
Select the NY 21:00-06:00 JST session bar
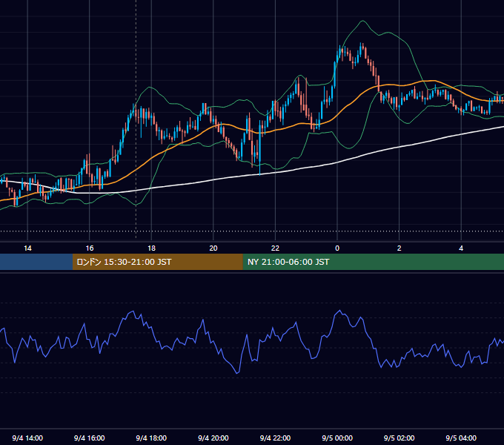(x=373, y=262)
